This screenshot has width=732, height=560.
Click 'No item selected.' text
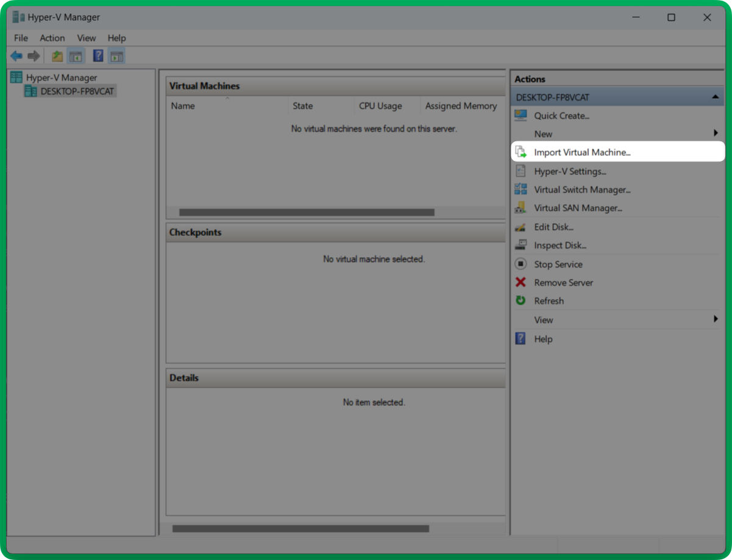[374, 402]
